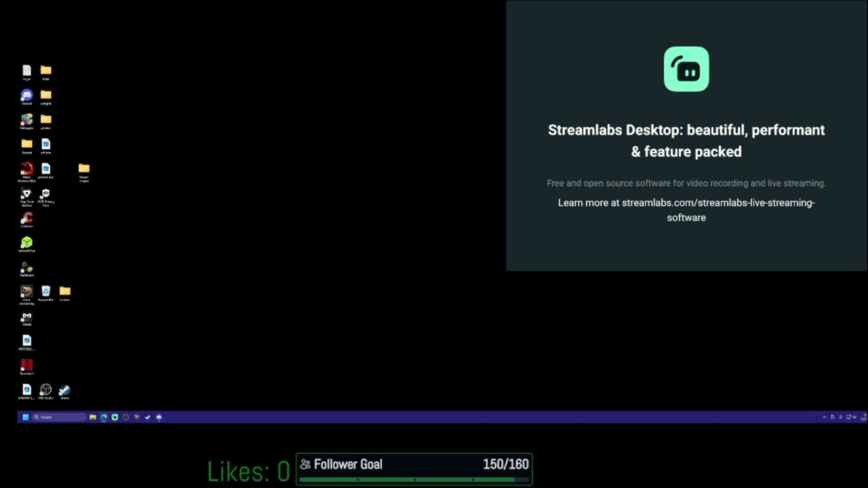
Task: Click the green Likes: 0 counter
Action: click(248, 471)
